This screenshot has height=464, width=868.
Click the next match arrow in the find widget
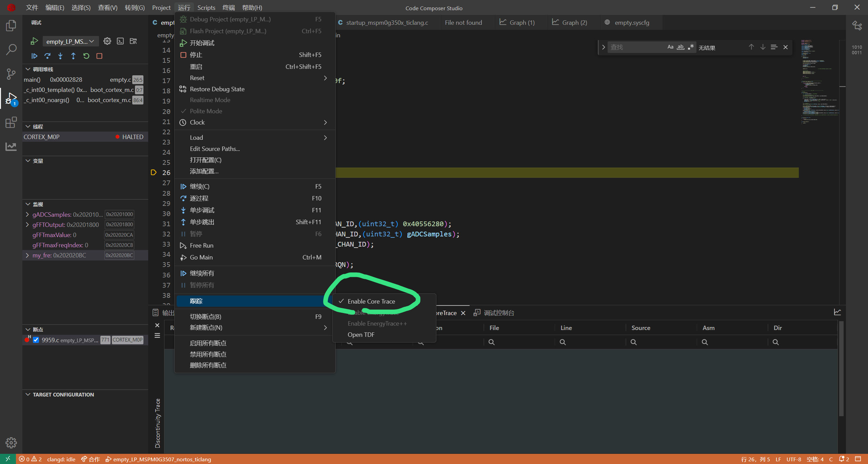click(x=763, y=47)
